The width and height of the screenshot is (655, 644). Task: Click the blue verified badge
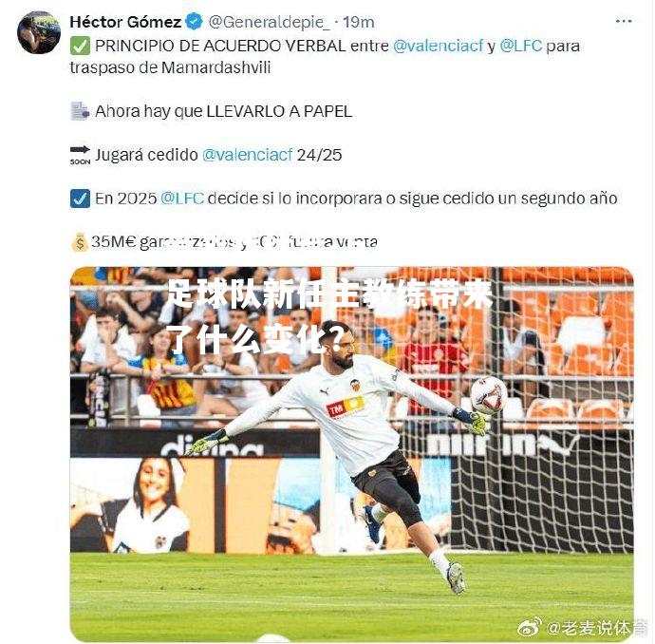pos(194,21)
